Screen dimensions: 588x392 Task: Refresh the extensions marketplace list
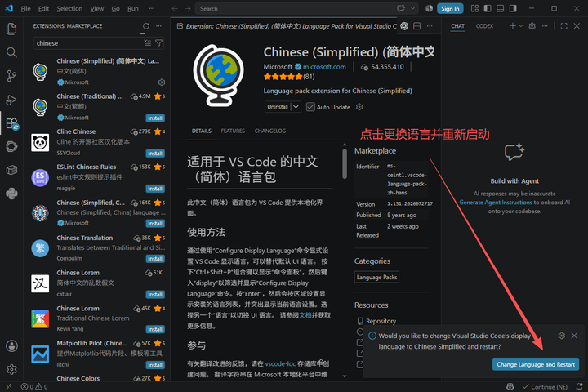tap(146, 26)
